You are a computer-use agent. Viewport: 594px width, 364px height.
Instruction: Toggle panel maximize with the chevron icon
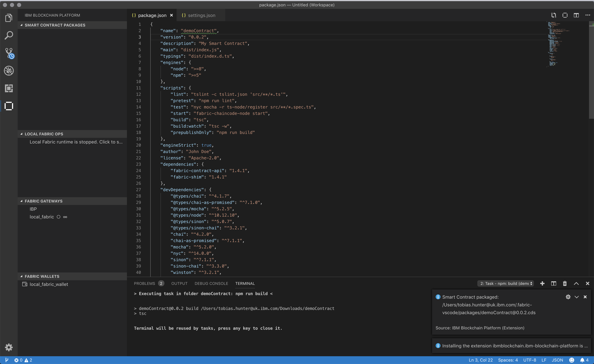pyautogui.click(x=576, y=283)
